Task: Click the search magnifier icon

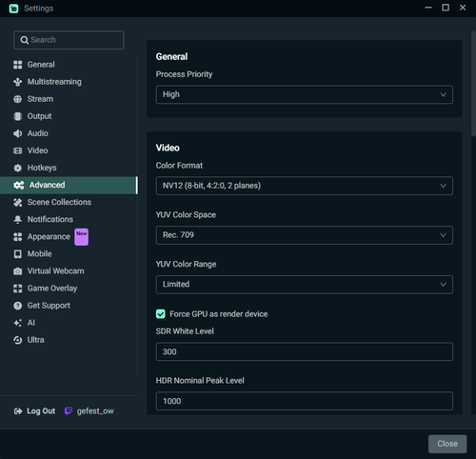Action: point(24,40)
